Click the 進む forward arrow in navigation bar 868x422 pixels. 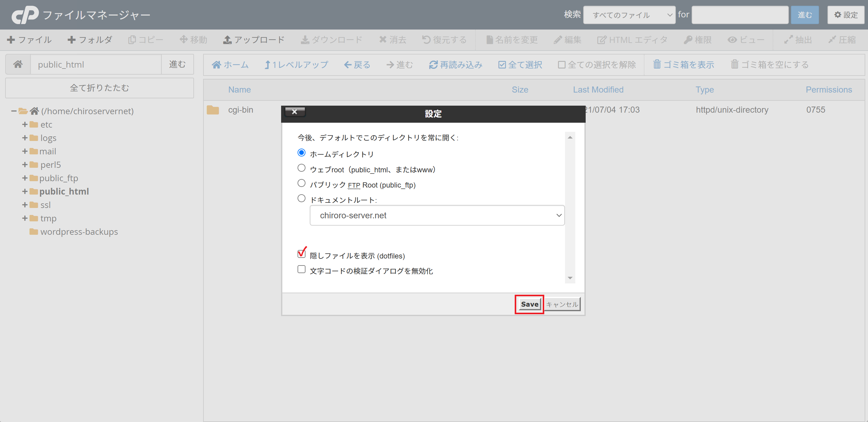coord(400,65)
